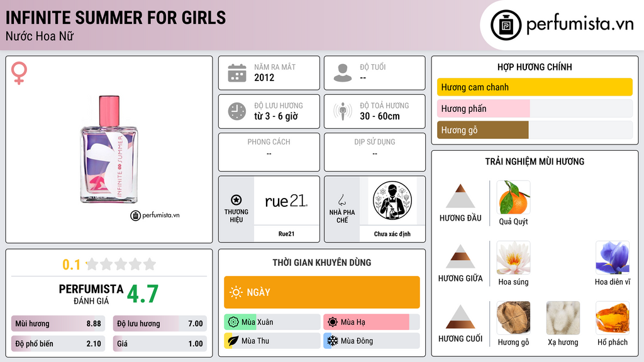Click the Mùa Xuân season bar

coord(272,322)
